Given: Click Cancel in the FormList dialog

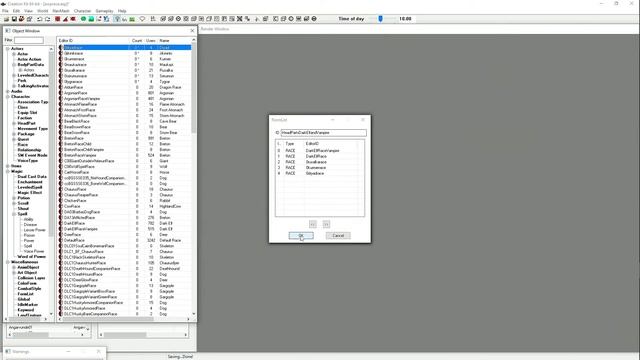Looking at the screenshot, I should pyautogui.click(x=338, y=236).
